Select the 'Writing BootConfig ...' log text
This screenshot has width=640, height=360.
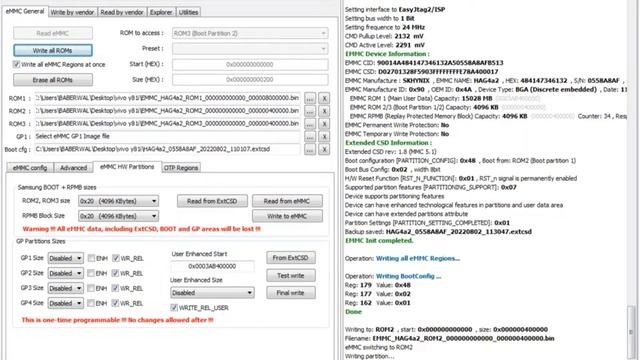(408, 276)
